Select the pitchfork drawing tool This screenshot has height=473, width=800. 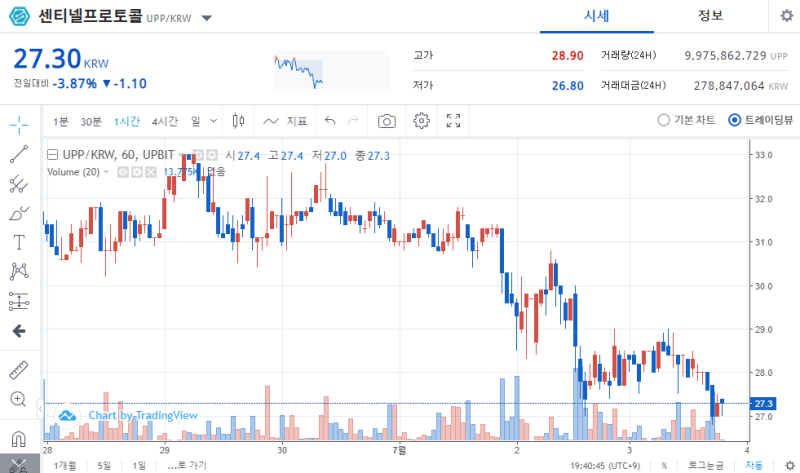(x=19, y=184)
